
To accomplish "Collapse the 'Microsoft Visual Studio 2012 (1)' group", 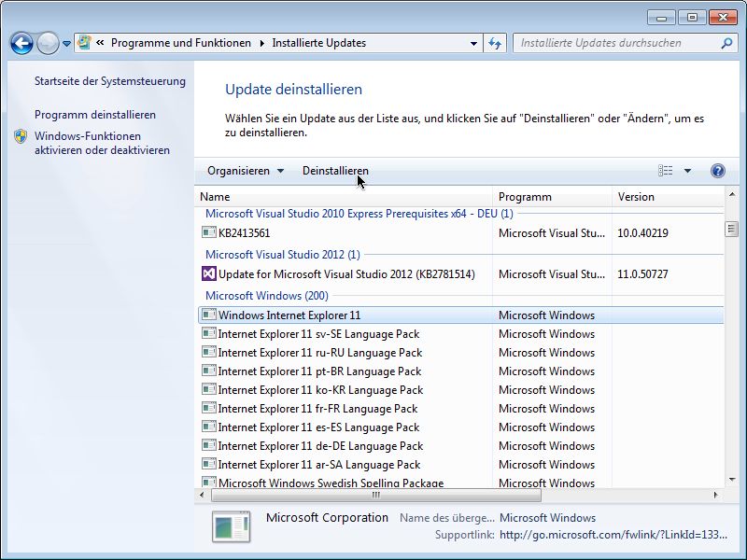I will click(283, 255).
